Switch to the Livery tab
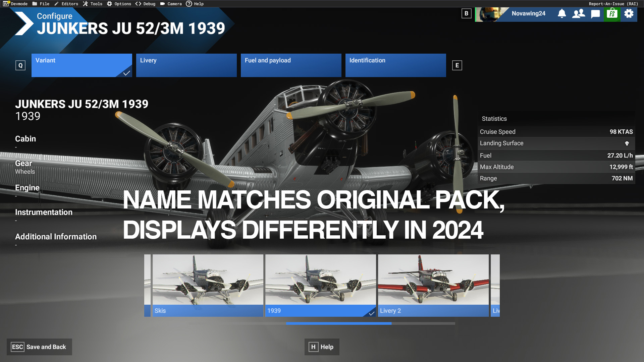The width and height of the screenshot is (644, 362). [x=186, y=65]
